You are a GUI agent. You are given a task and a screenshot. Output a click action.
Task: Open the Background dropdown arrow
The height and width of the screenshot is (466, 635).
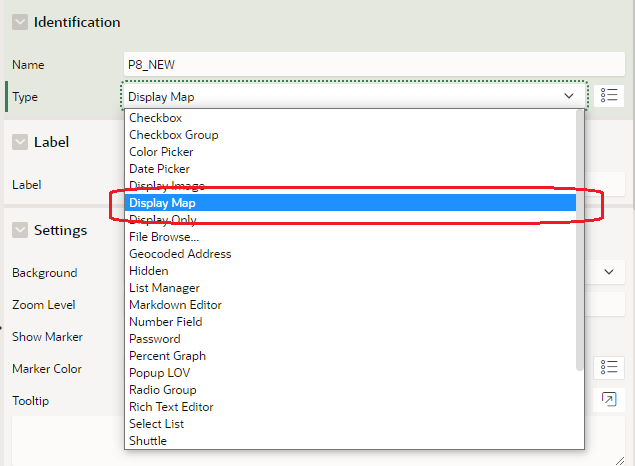click(x=609, y=272)
